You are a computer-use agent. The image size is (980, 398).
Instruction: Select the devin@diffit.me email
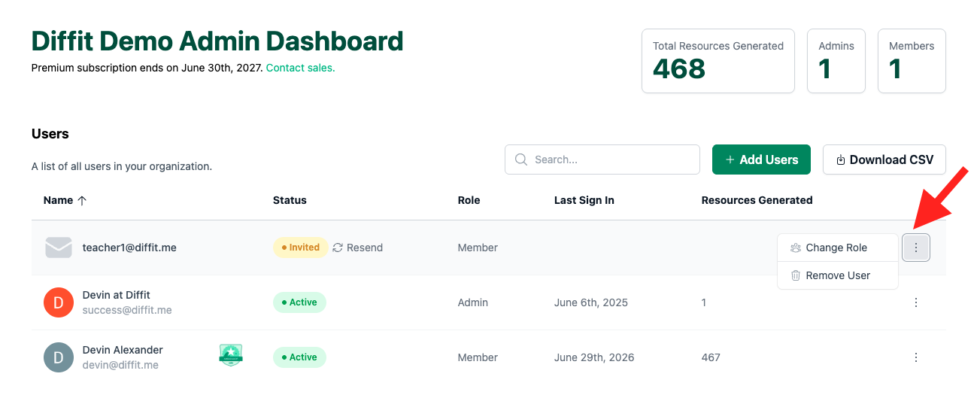click(120, 365)
